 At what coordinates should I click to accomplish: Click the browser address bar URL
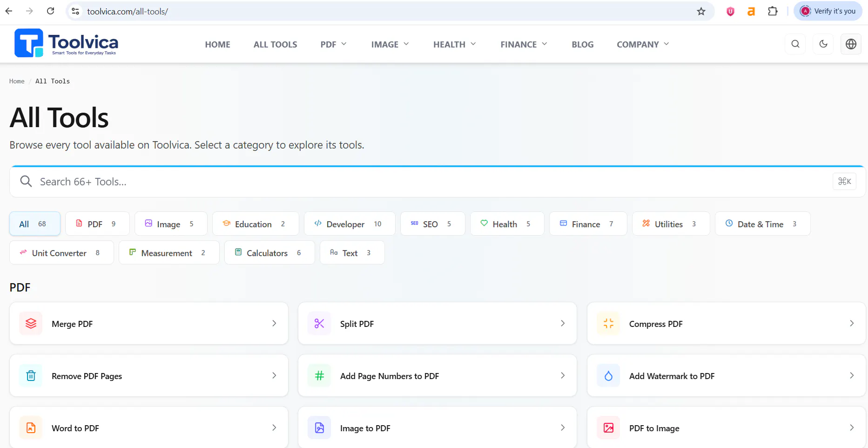(x=128, y=12)
